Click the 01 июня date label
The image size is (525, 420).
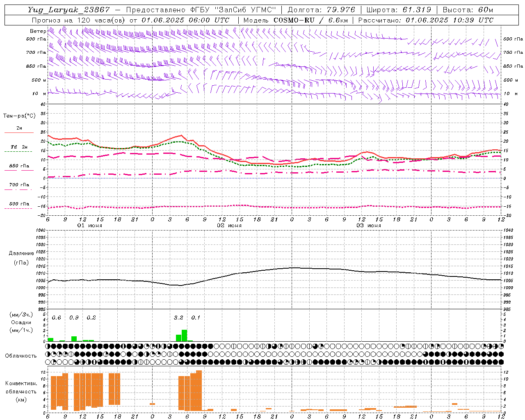90,226
